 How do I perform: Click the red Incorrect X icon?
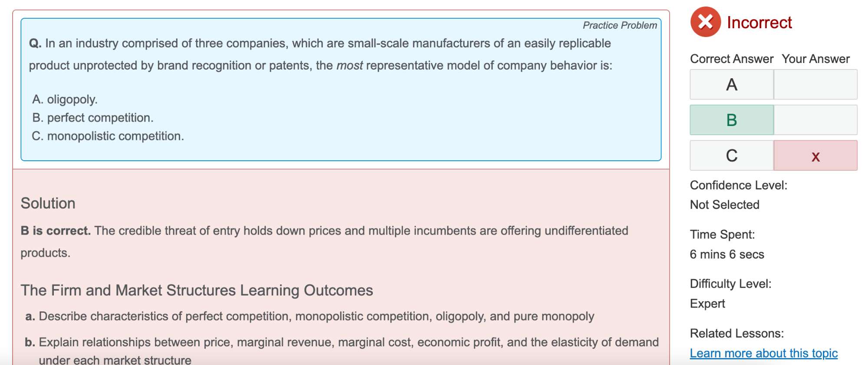pos(705,22)
